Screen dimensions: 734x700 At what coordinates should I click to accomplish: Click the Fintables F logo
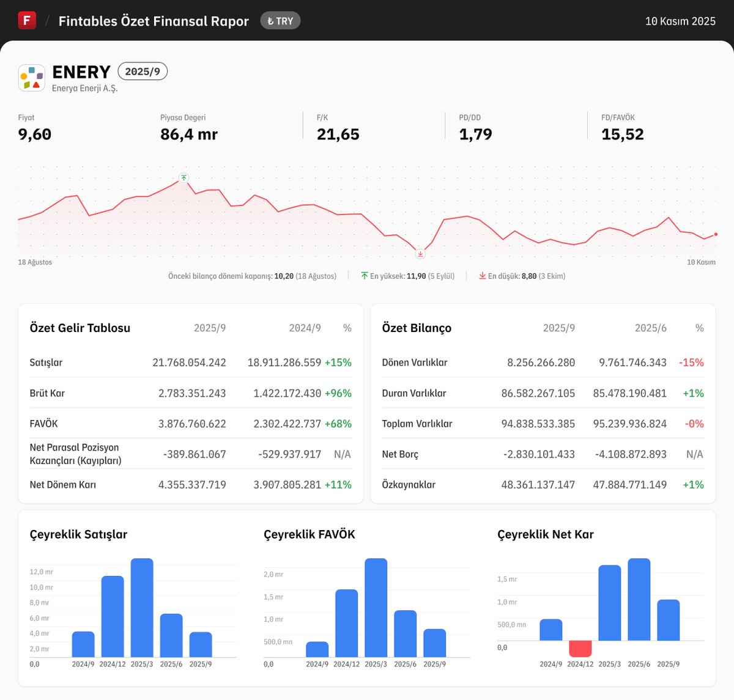tap(27, 20)
